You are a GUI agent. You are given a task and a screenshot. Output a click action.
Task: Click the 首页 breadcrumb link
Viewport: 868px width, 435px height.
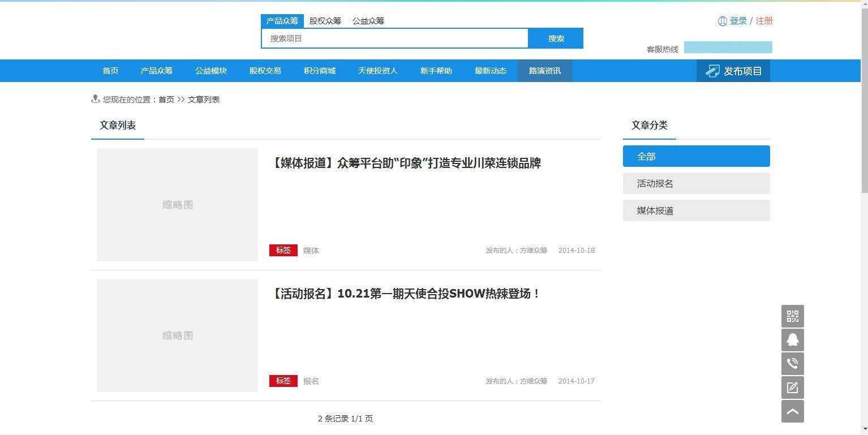(166, 100)
